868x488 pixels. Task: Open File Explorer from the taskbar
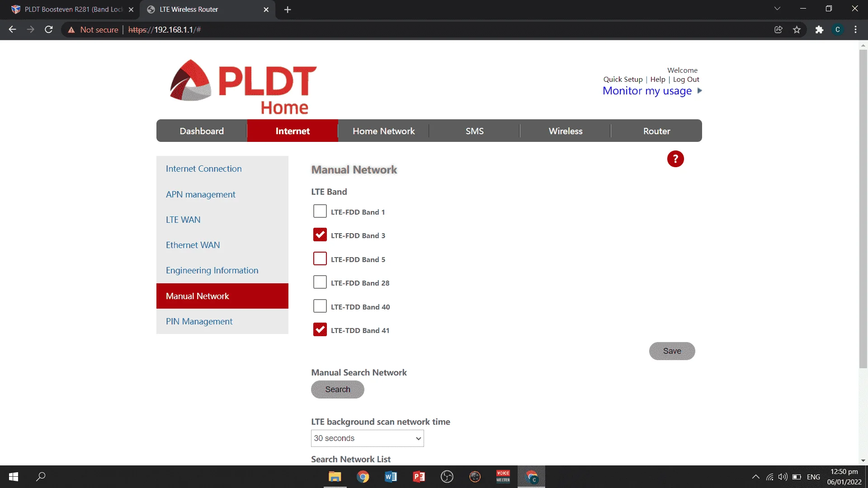point(335,477)
